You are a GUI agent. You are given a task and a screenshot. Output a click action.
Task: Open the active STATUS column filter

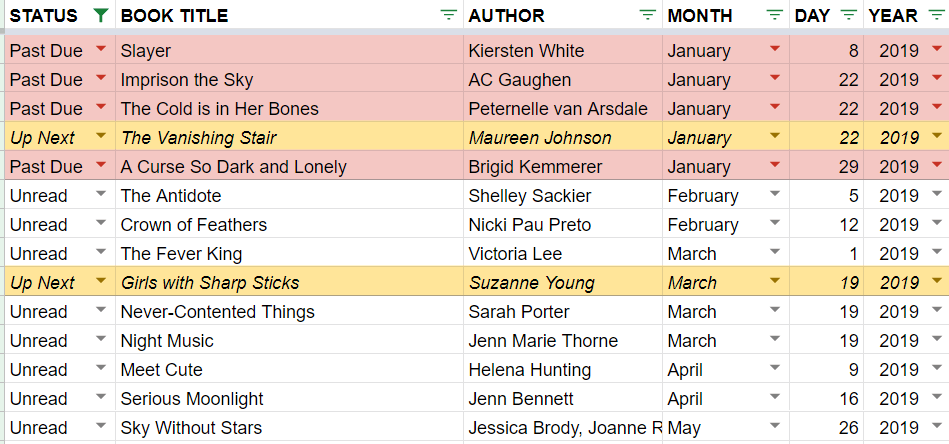pos(101,16)
